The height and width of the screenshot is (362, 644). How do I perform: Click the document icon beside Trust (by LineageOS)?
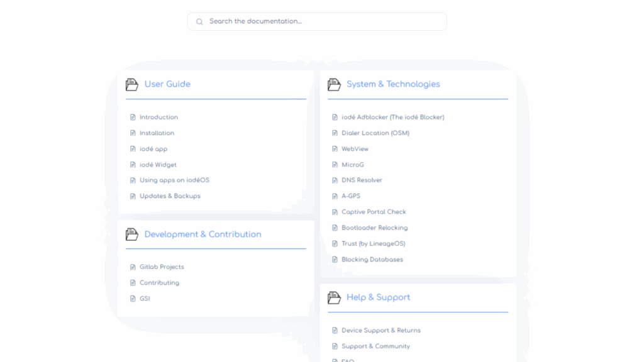[335, 244]
